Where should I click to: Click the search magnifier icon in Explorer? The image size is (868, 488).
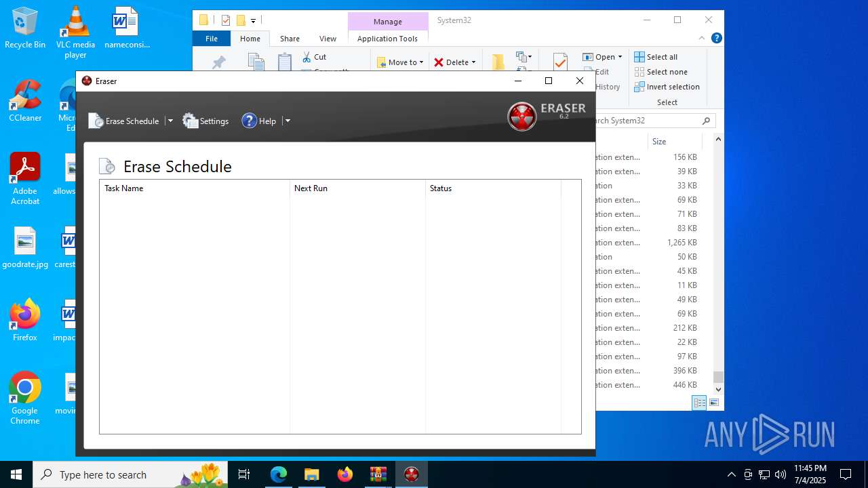click(706, 121)
